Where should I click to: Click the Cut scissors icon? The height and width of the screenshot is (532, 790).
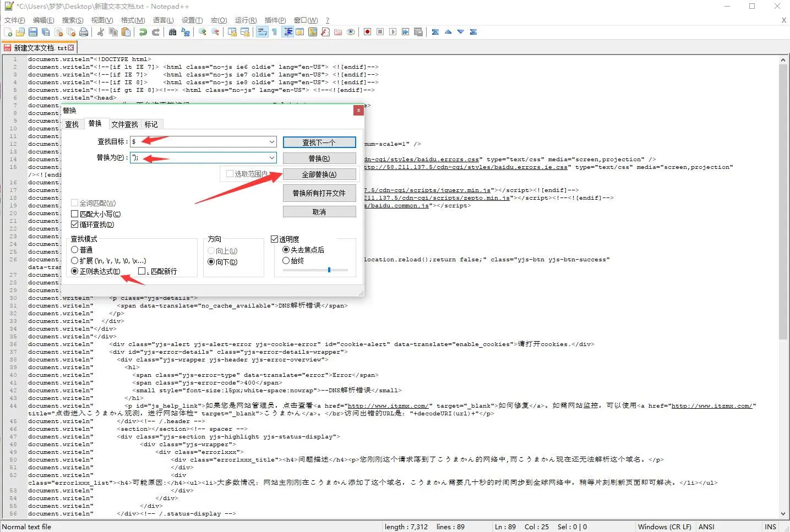coord(100,32)
